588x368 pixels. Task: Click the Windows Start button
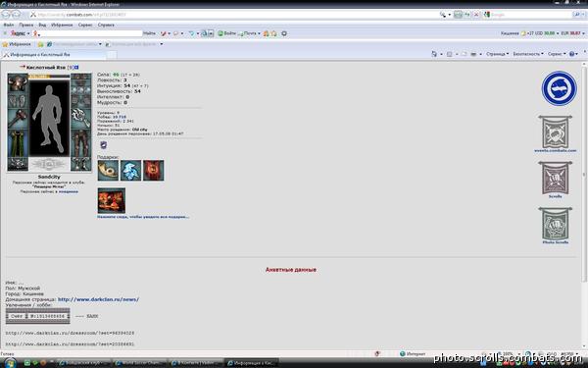coord(10,363)
